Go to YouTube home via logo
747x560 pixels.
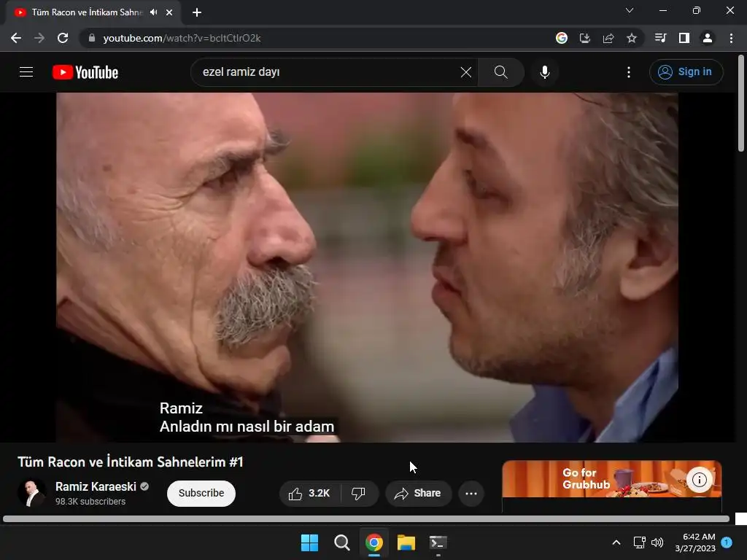point(85,72)
